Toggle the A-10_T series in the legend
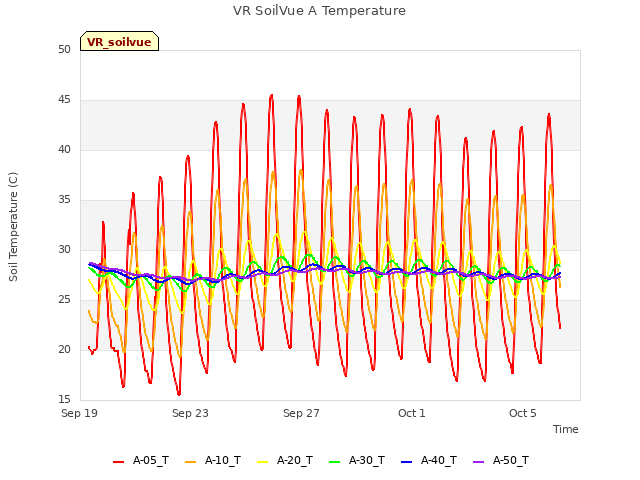The image size is (640, 480). point(213,461)
